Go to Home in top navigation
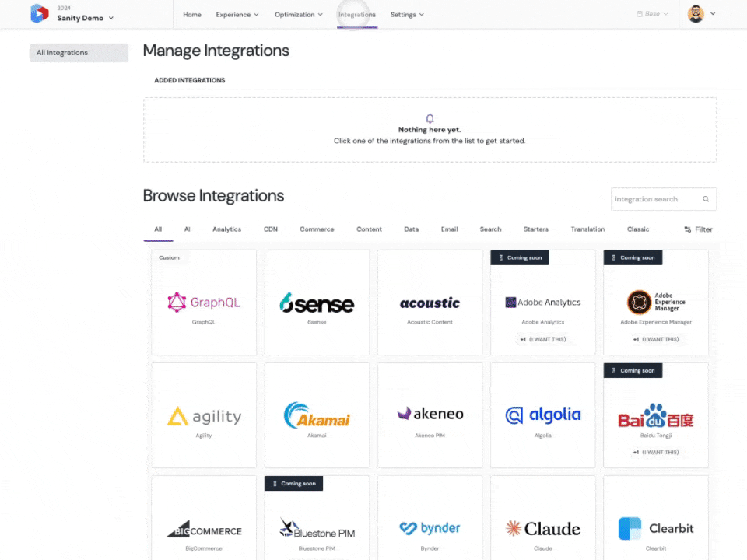747x560 pixels. [192, 15]
